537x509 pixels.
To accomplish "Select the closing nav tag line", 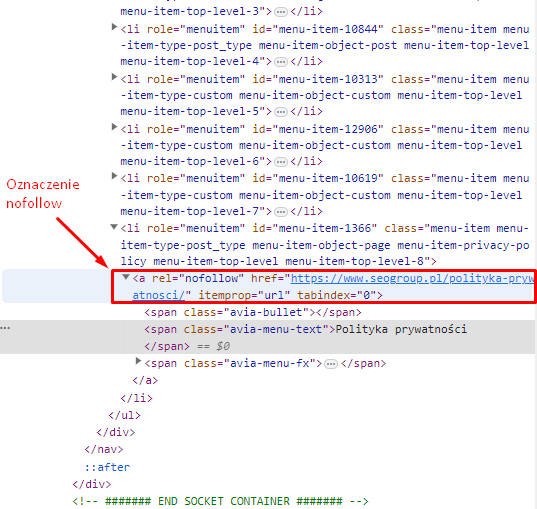I will coord(104,449).
